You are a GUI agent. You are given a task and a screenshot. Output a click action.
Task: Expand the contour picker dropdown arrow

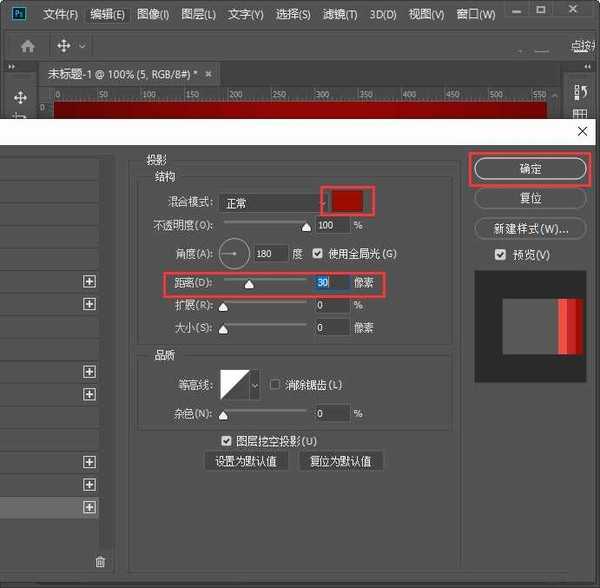coord(255,384)
